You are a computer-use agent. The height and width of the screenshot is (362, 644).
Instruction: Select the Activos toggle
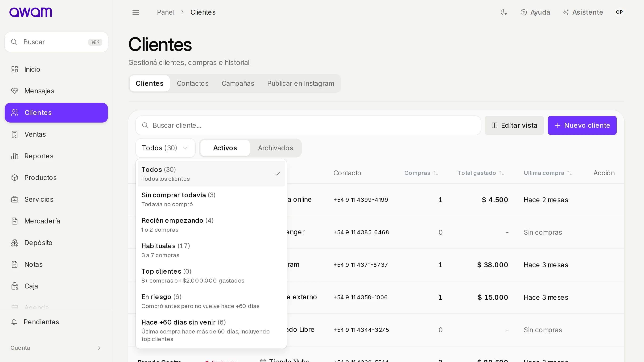coord(225,148)
